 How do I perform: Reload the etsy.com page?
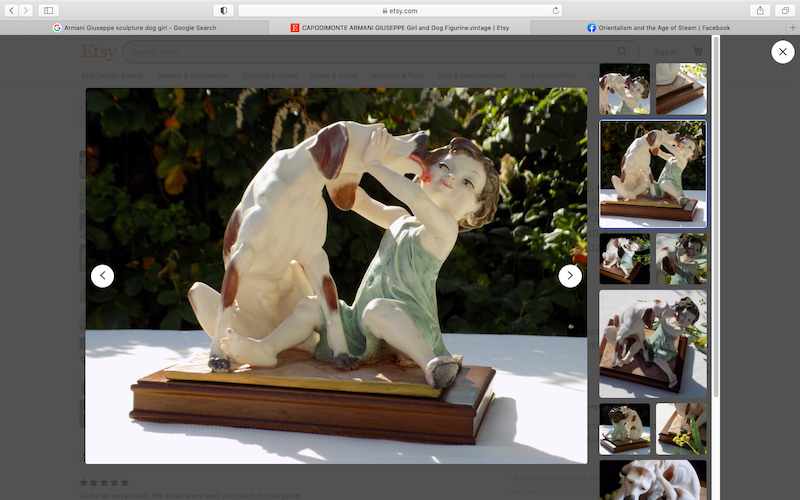(x=556, y=10)
